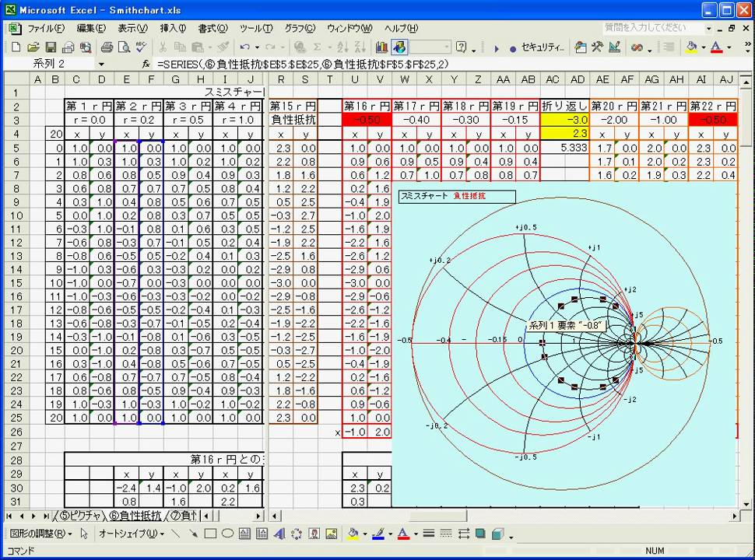Open the ツール (Tools) menu

coord(256,28)
